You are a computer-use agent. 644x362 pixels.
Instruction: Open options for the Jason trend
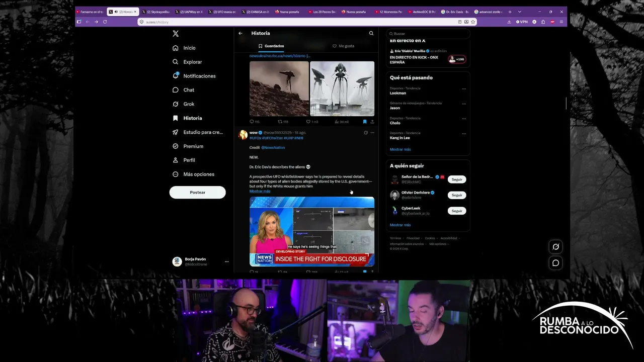click(x=464, y=104)
